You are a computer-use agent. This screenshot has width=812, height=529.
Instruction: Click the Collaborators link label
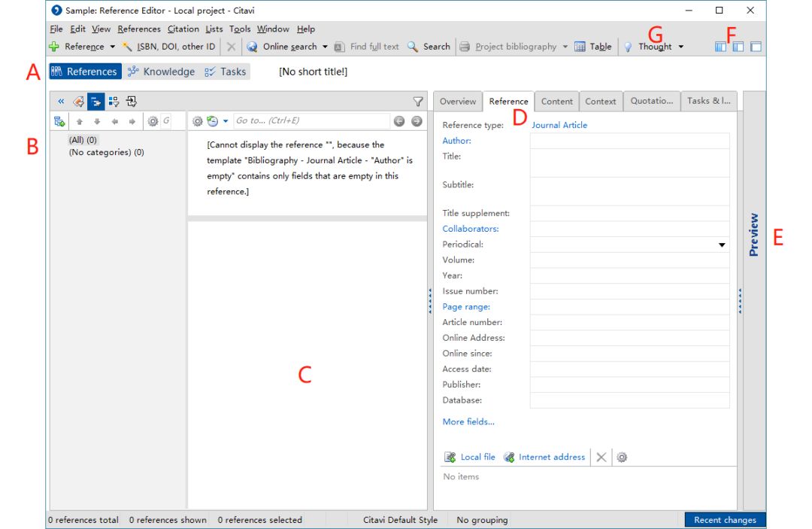tap(471, 229)
